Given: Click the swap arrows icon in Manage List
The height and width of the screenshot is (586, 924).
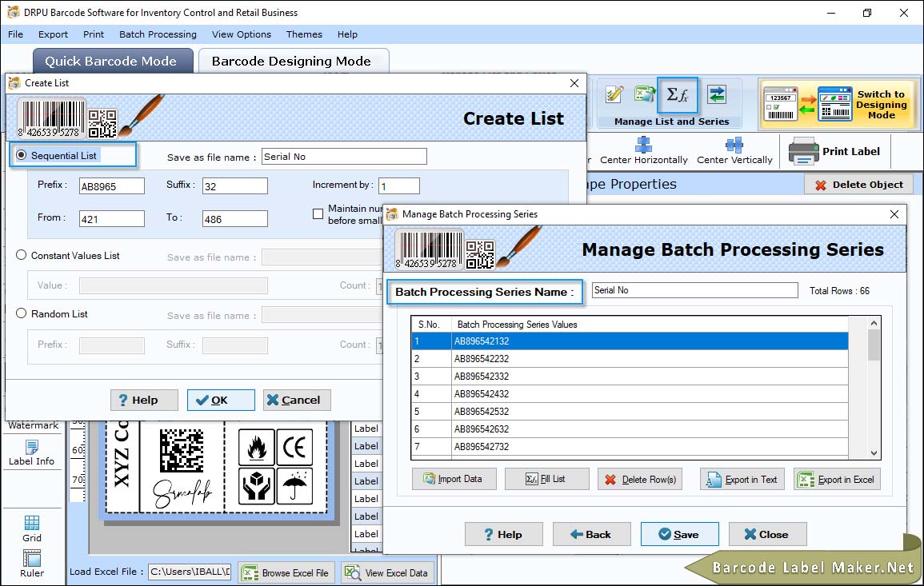Looking at the screenshot, I should tap(717, 94).
